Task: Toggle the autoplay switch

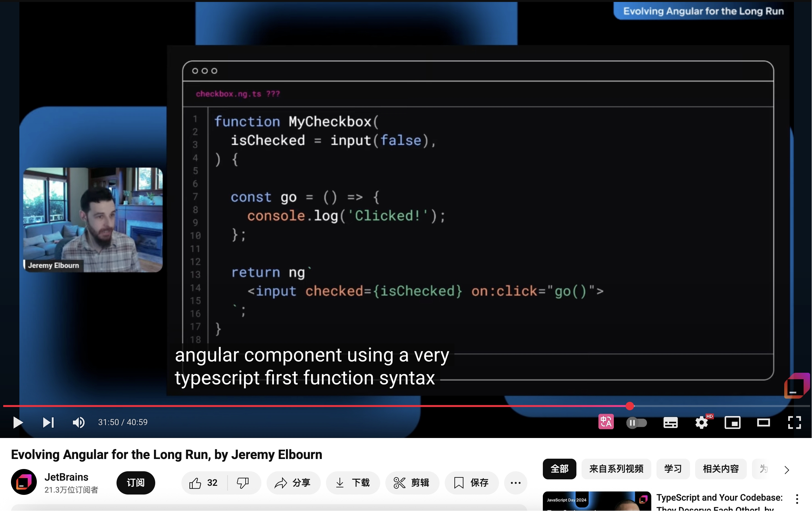Action: [636, 422]
